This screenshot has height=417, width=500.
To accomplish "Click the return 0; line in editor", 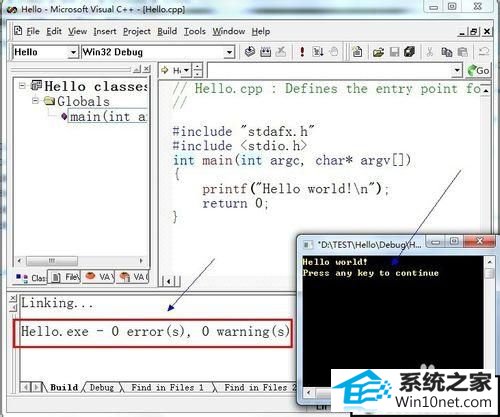I will point(235,203).
